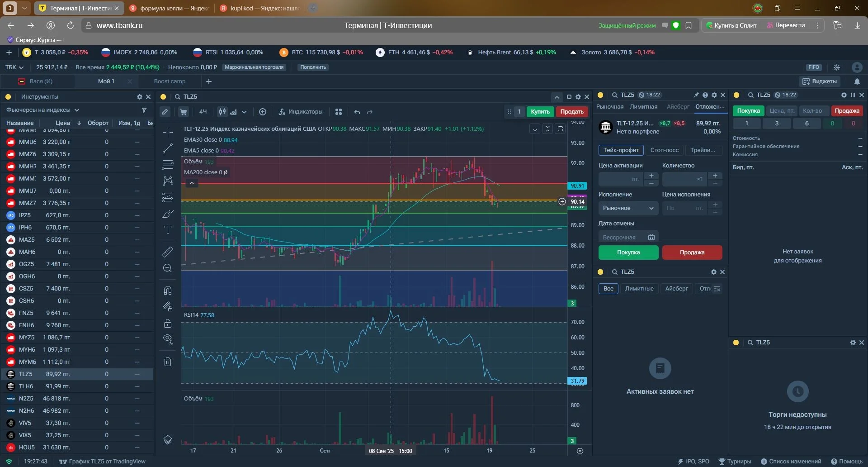Filter the instruments list
Image resolution: width=868 pixels, height=467 pixels.
(x=144, y=110)
